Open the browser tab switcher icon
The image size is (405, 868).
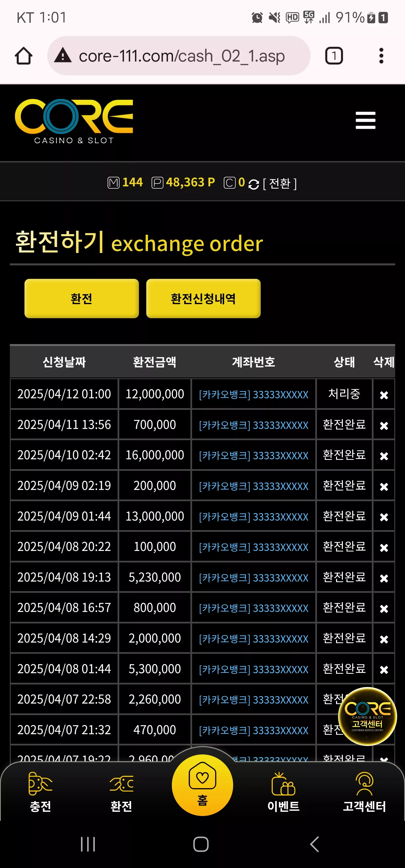(x=334, y=56)
